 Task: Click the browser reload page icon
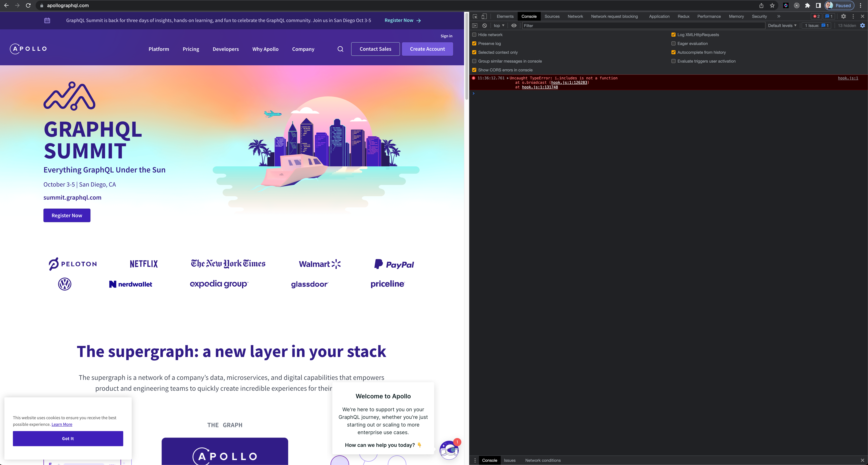28,5
